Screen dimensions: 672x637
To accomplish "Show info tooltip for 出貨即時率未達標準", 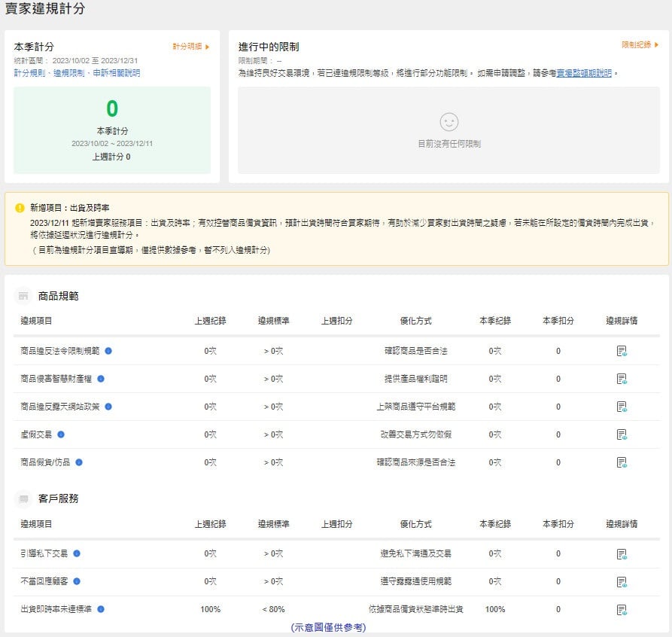I will coord(101,609).
